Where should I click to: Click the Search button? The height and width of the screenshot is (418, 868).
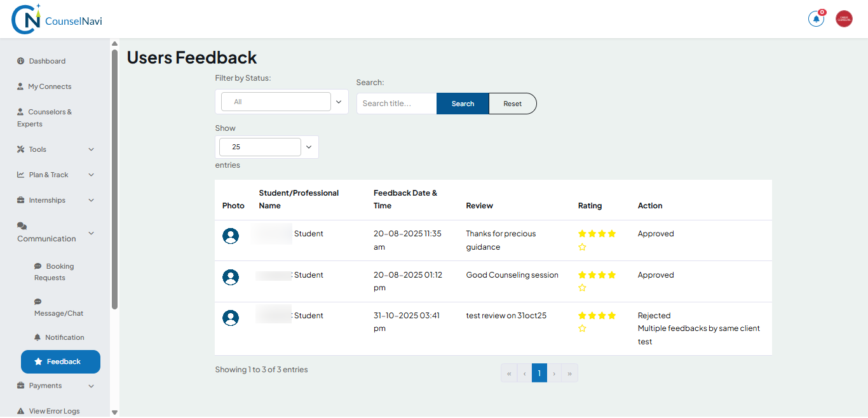[x=462, y=103]
